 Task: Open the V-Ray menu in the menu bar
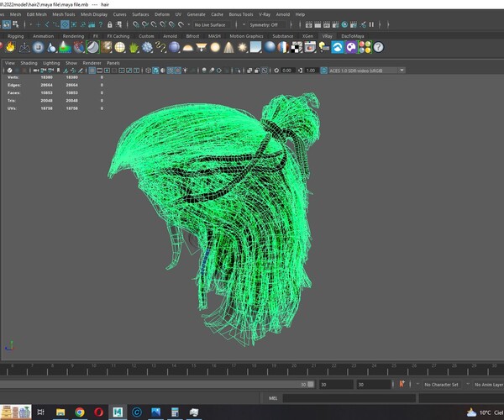(x=265, y=14)
